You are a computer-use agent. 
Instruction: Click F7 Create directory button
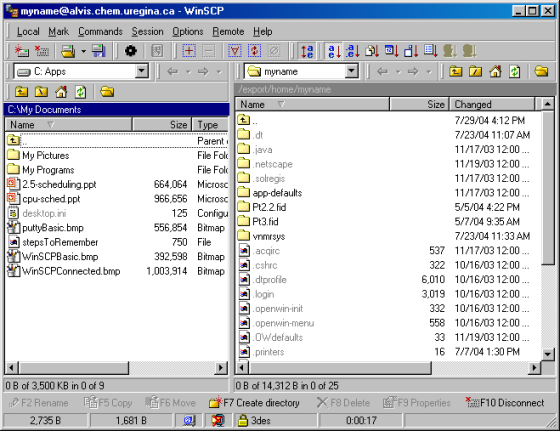click(x=254, y=403)
